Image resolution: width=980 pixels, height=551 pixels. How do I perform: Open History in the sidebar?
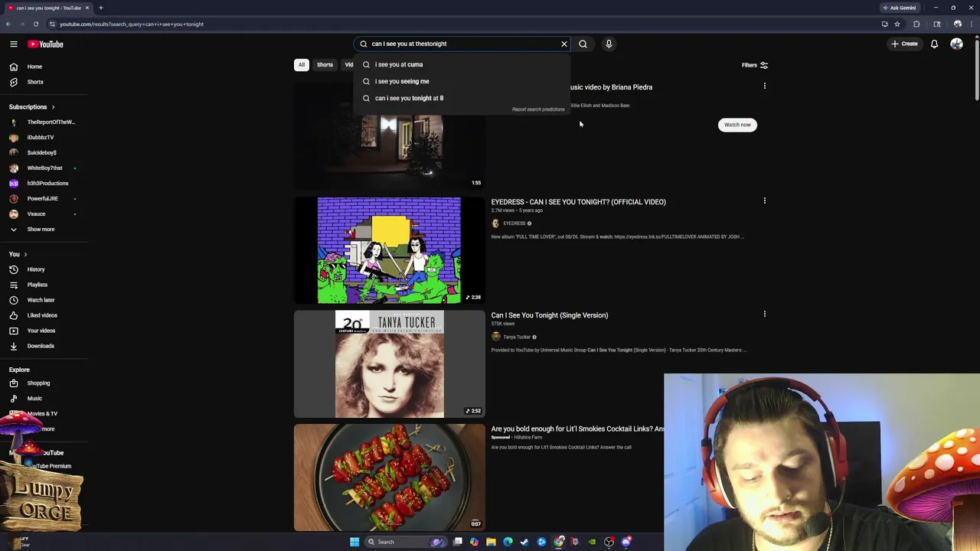tap(43, 269)
